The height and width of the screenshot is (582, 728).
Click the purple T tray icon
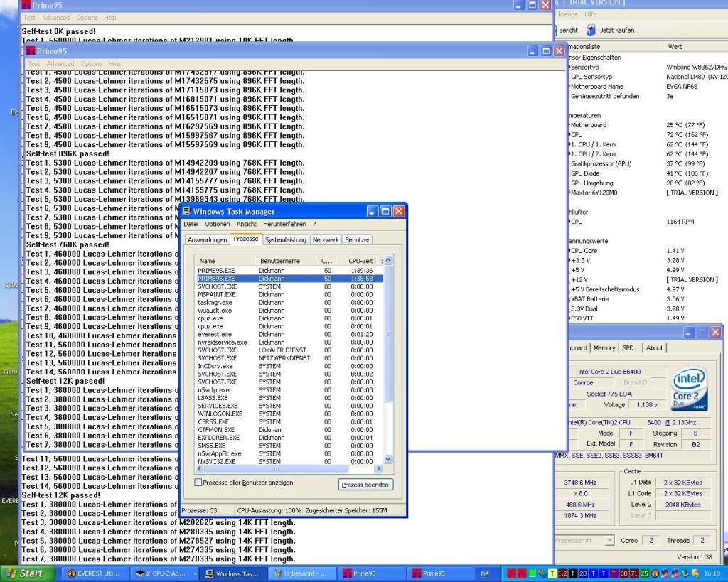pos(614,573)
